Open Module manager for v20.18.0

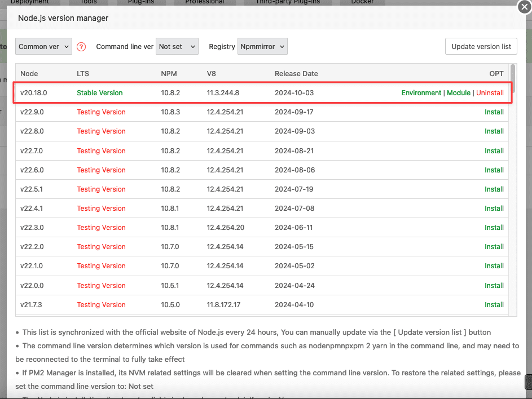[458, 93]
